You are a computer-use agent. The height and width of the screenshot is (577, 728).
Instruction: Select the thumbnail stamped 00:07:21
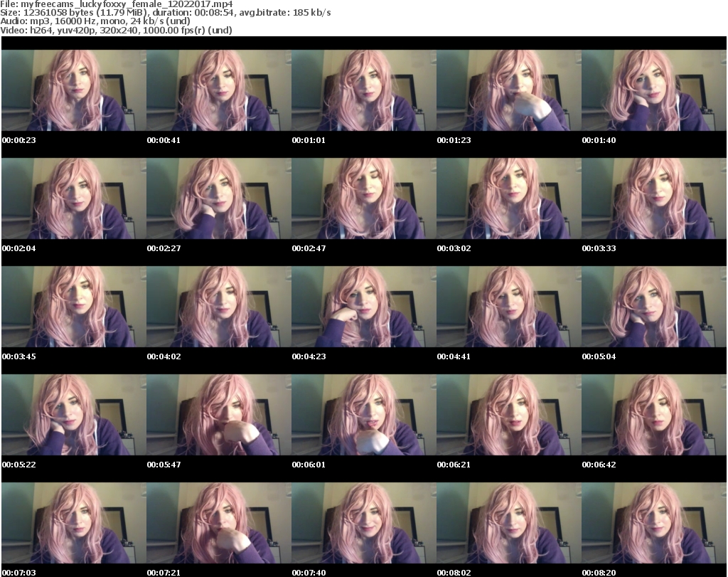pyautogui.click(x=219, y=523)
